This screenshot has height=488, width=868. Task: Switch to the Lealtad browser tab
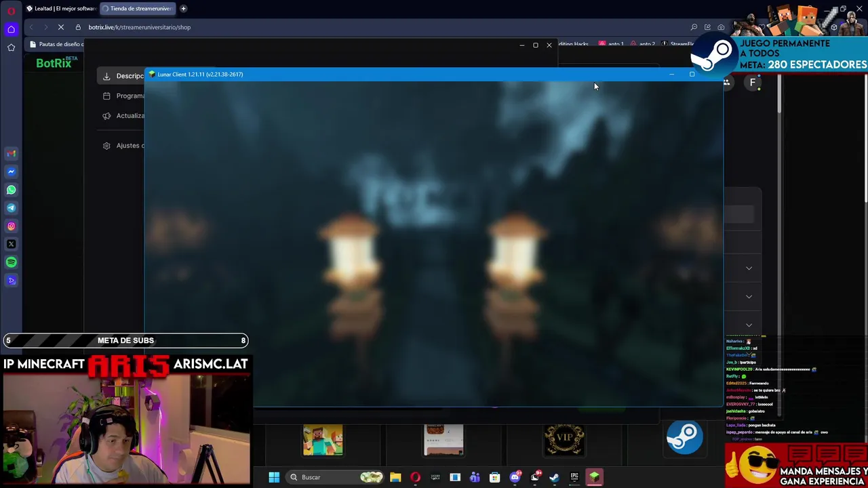tap(61, 9)
